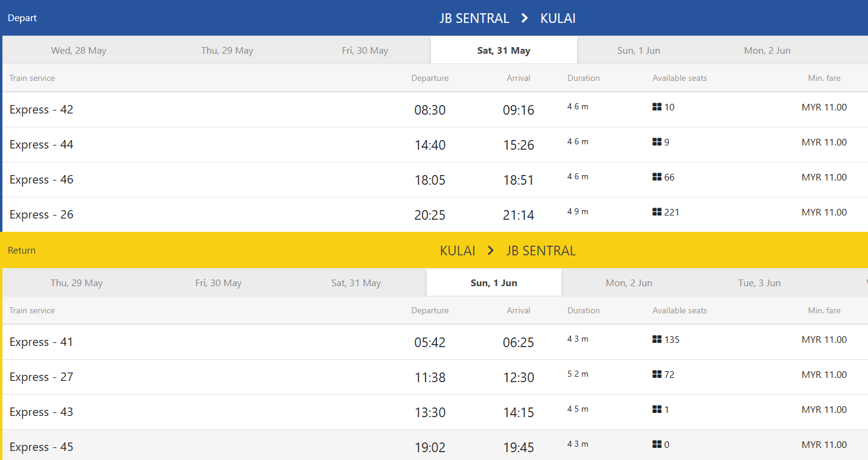This screenshot has width=868, height=460.
Task: Click MYR 11.00 fare for Express - 26
Action: [x=824, y=212]
